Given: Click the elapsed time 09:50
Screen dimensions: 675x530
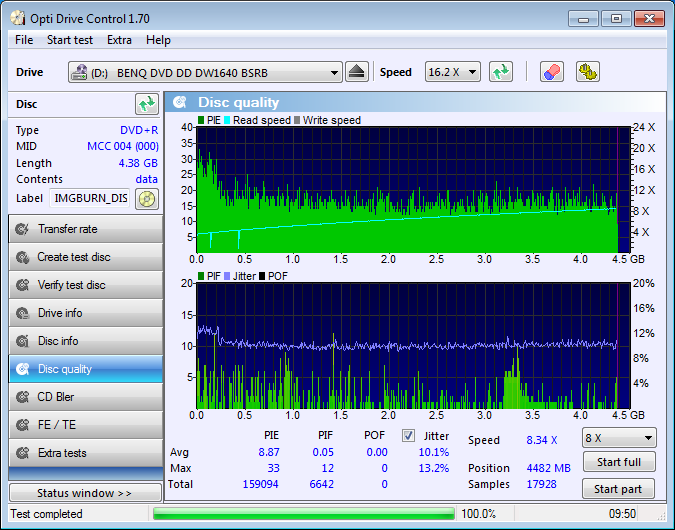Looking at the screenshot, I should click(622, 514).
